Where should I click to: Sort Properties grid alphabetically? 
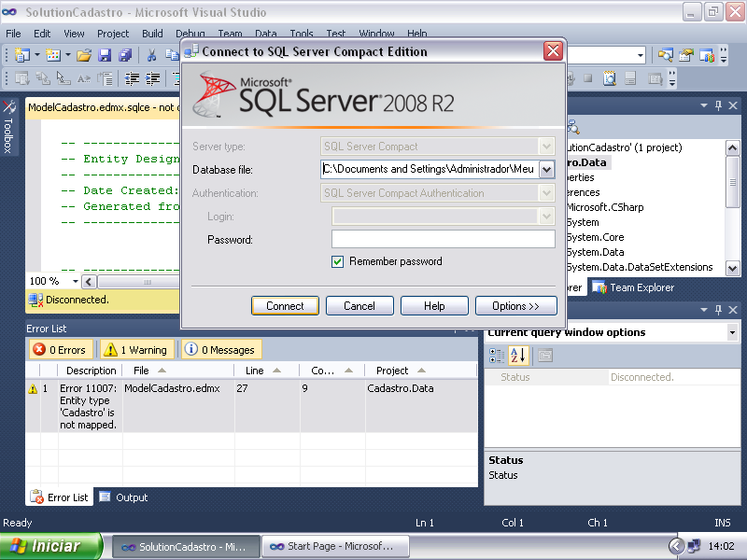518,356
